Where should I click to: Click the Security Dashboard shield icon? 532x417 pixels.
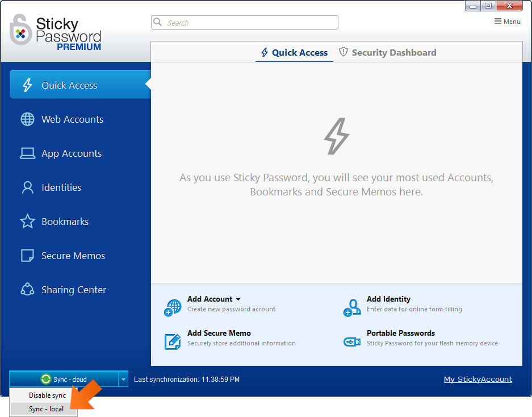click(x=344, y=52)
